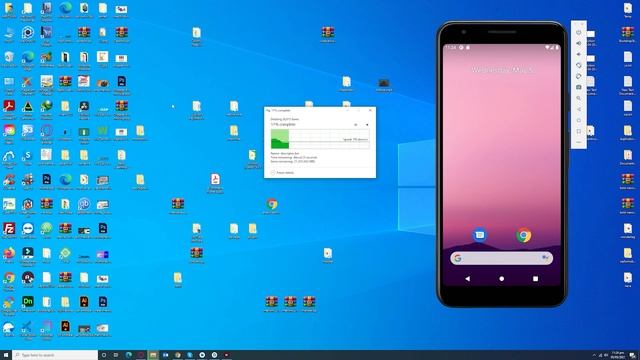The image size is (640, 360).
Task: Rotate the emulator right using the toolbar
Action: tap(578, 76)
